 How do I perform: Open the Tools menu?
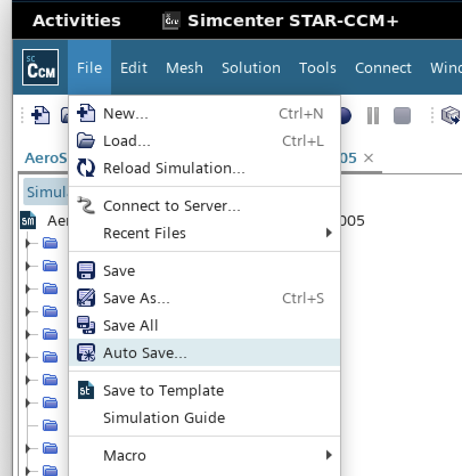click(318, 67)
